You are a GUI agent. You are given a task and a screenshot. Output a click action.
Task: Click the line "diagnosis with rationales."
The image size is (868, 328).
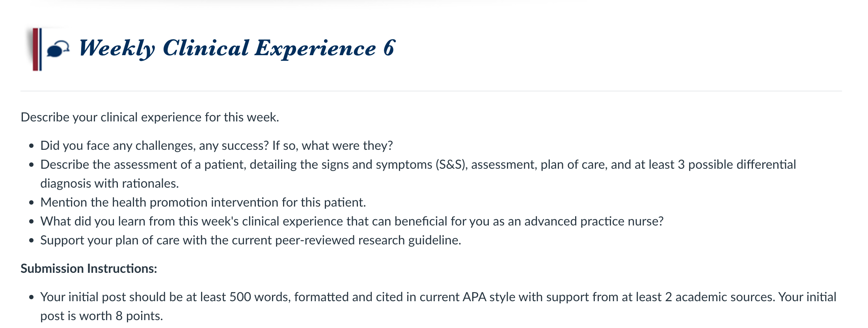coord(110,183)
